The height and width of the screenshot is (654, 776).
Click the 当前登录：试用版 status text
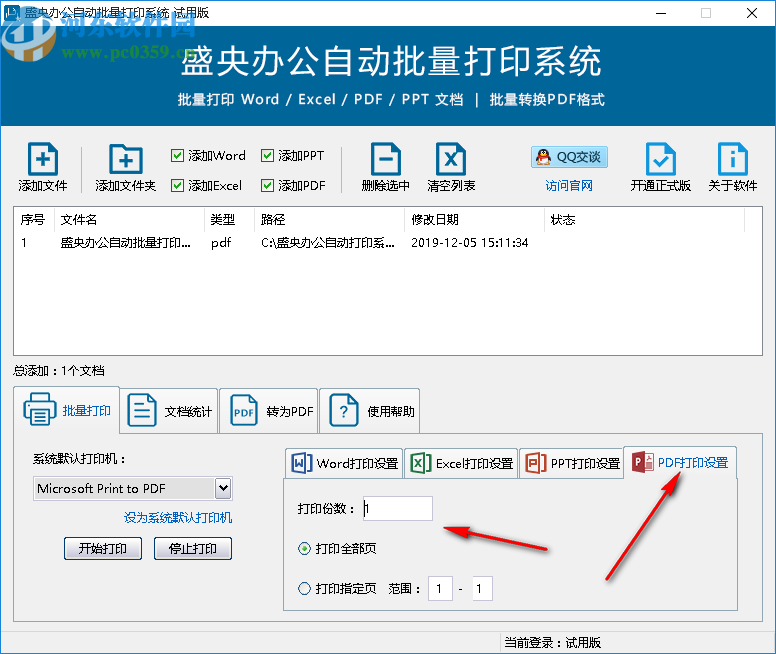pyautogui.click(x=553, y=643)
